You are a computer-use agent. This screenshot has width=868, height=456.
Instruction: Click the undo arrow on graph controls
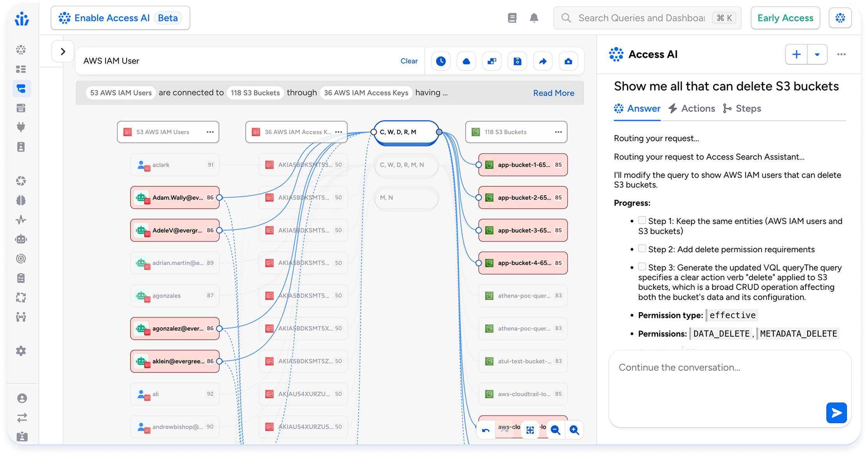pyautogui.click(x=486, y=430)
